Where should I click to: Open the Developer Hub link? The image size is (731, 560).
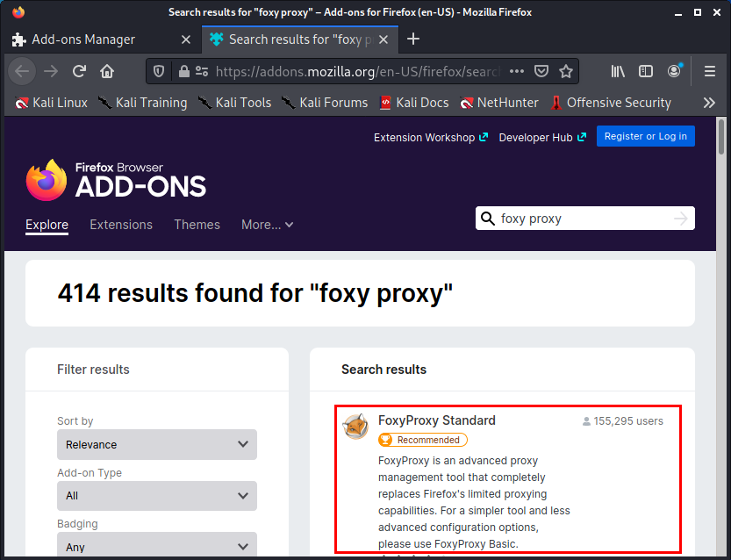click(542, 138)
